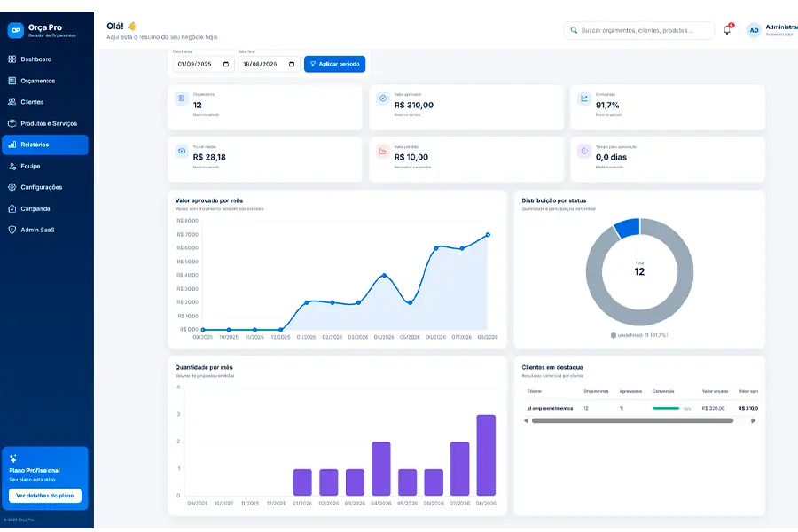Image resolution: width=798 pixels, height=532 pixels.
Task: Click the AD user avatar
Action: click(x=754, y=30)
